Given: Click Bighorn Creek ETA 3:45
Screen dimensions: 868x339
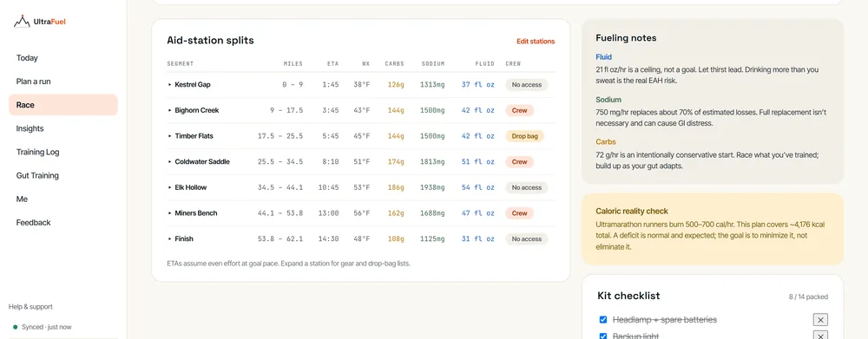Looking at the screenshot, I should (331, 110).
